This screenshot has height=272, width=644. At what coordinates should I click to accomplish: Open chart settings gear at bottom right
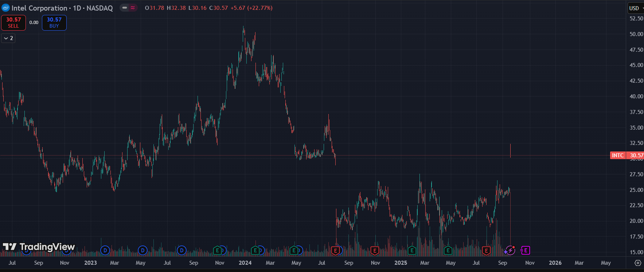638,263
